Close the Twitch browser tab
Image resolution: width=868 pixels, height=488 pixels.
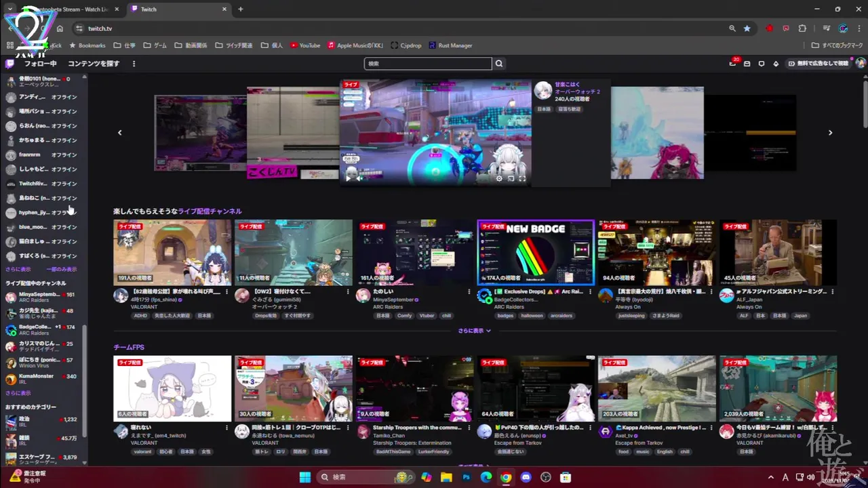click(224, 9)
